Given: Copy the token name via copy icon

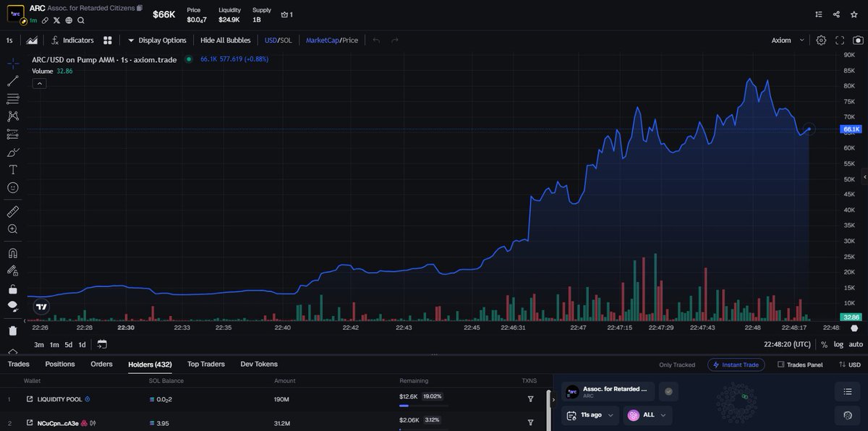Looking at the screenshot, I should 140,8.
